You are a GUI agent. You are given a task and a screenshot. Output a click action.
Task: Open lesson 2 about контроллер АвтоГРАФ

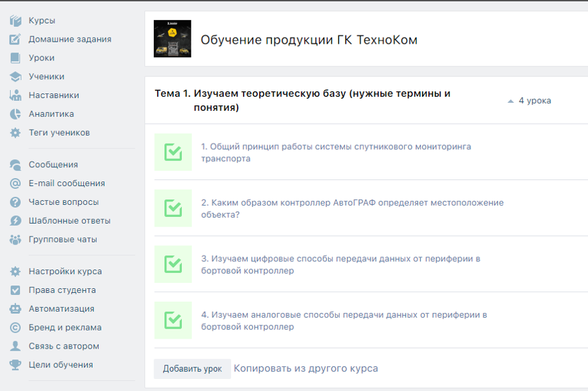pyautogui.click(x=352, y=209)
